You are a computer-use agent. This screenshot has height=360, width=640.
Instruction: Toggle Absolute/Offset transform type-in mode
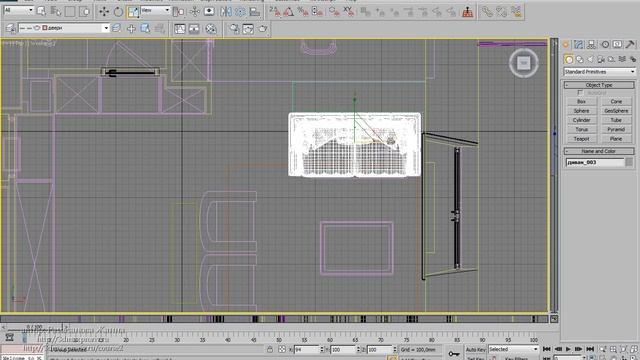tap(282, 349)
